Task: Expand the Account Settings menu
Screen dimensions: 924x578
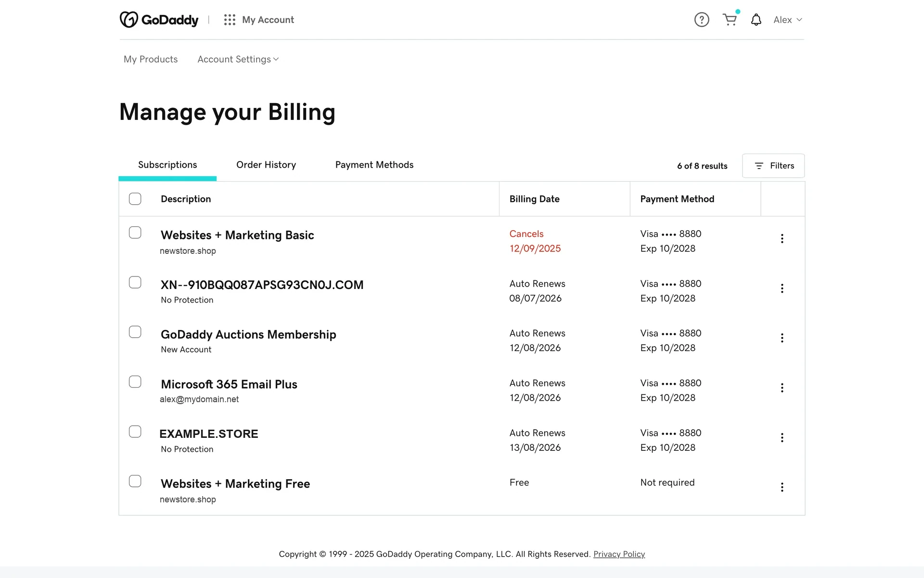Action: (x=238, y=59)
